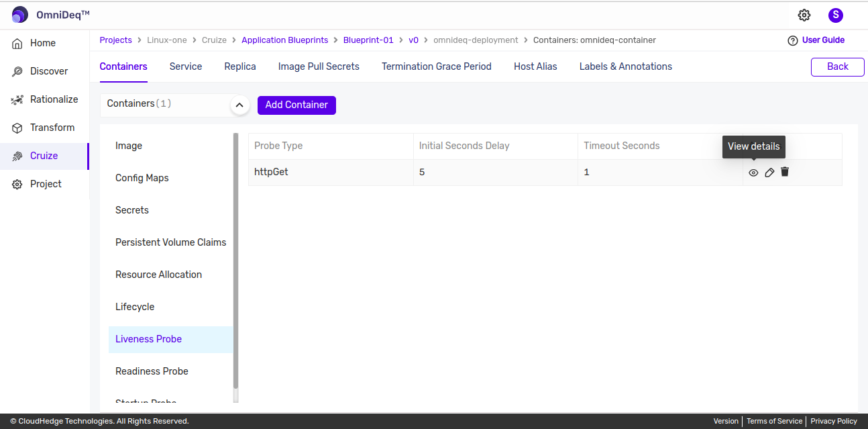The image size is (868, 429).
Task: Switch to the Replica tab
Action: coord(240,66)
